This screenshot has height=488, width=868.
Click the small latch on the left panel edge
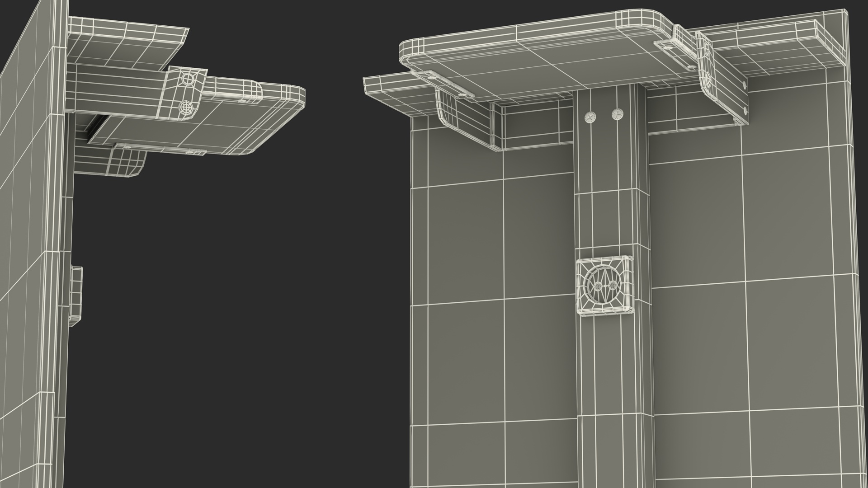tap(76, 296)
